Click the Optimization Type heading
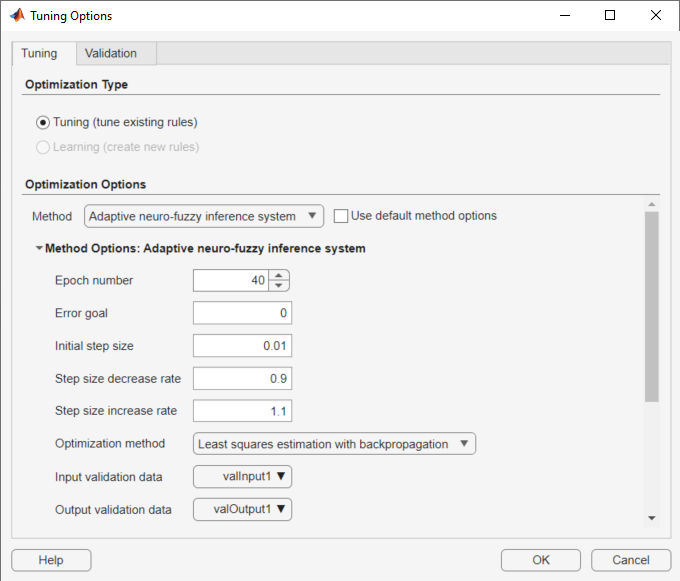The image size is (680, 581). (76, 85)
